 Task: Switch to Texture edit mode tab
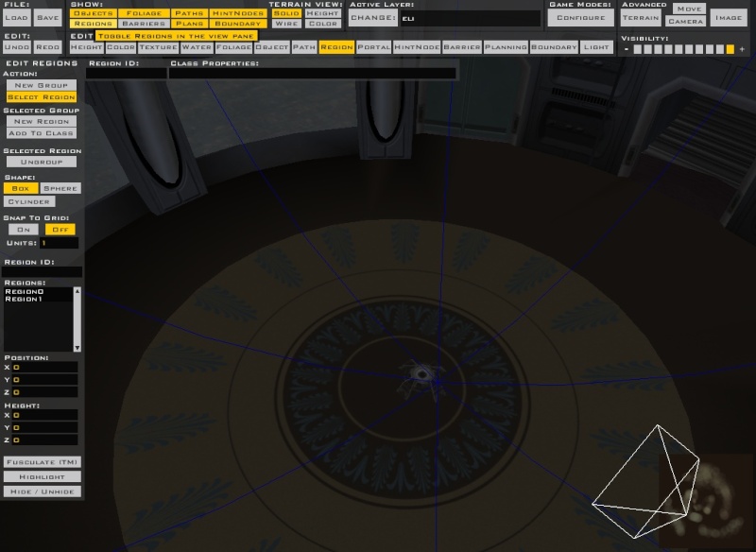(158, 47)
